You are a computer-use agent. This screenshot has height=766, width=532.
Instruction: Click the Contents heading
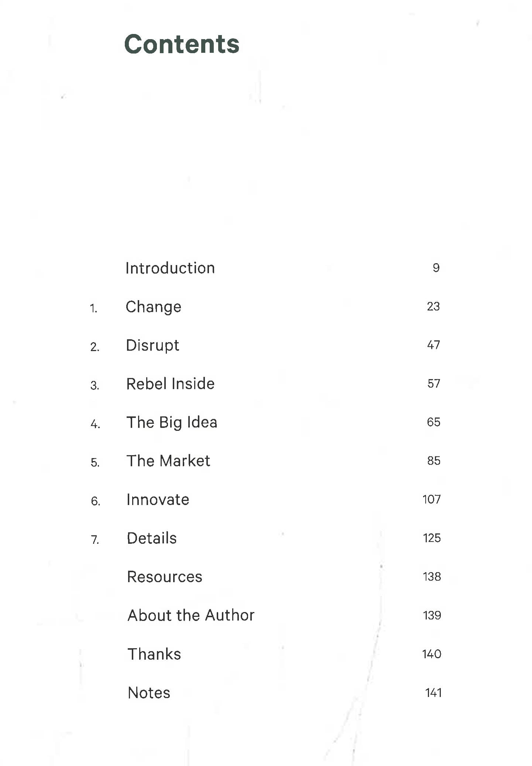point(182,44)
